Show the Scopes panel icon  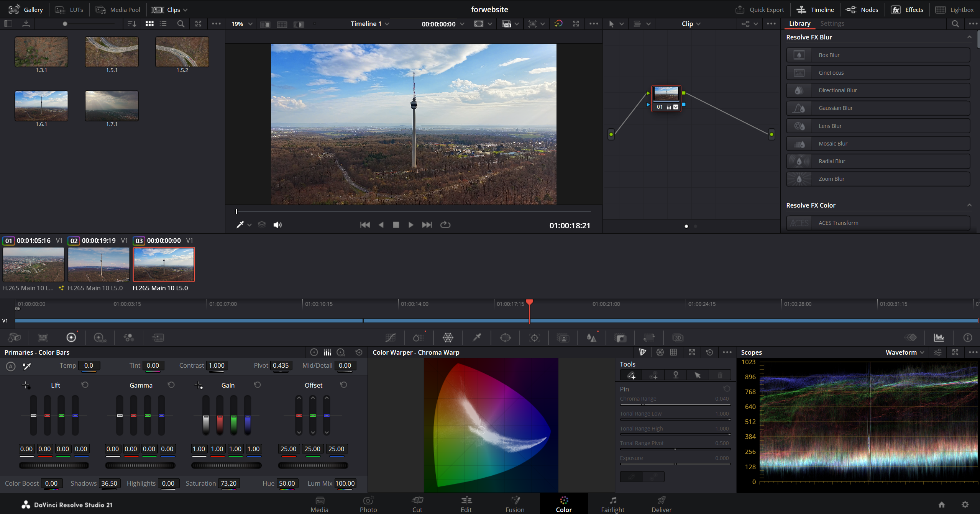click(939, 337)
